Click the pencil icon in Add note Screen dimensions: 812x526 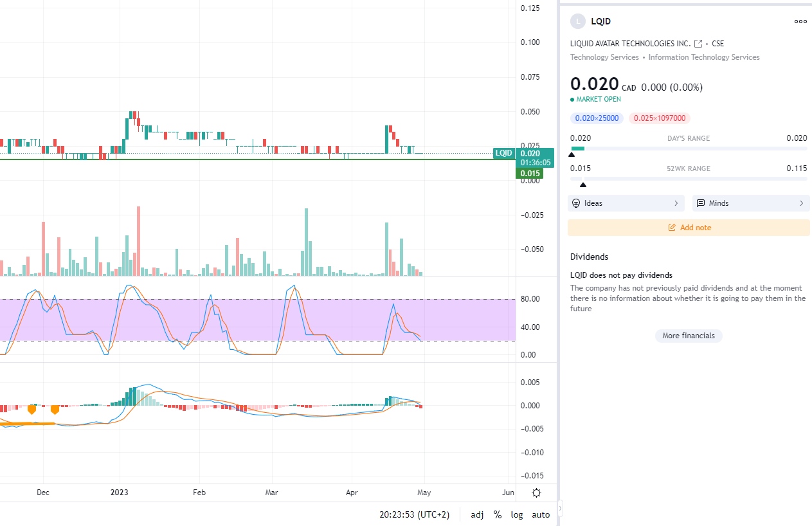pos(672,228)
